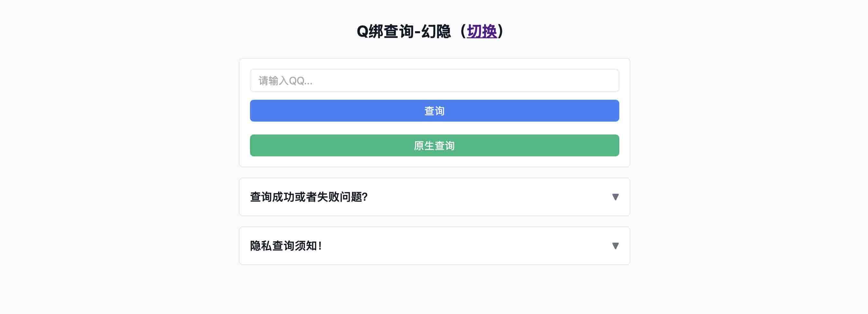Screen dimensions: 868x314
Task: Toggle the 隐私查询须知 accordion card
Action: coord(434,246)
